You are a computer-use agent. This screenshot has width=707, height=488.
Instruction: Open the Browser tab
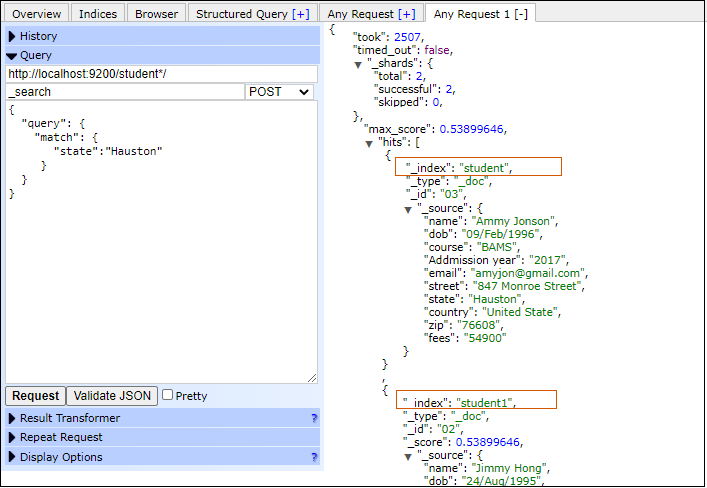[156, 14]
